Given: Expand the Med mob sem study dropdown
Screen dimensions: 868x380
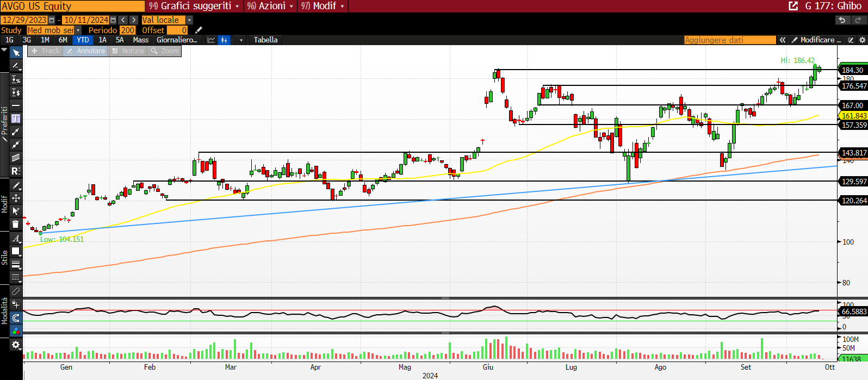Looking at the screenshot, I should coord(78,30).
